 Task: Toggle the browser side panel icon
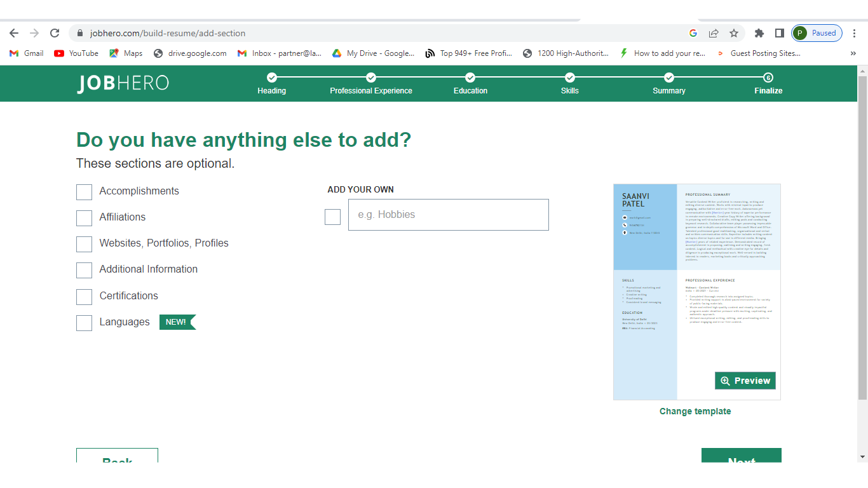pos(779,33)
